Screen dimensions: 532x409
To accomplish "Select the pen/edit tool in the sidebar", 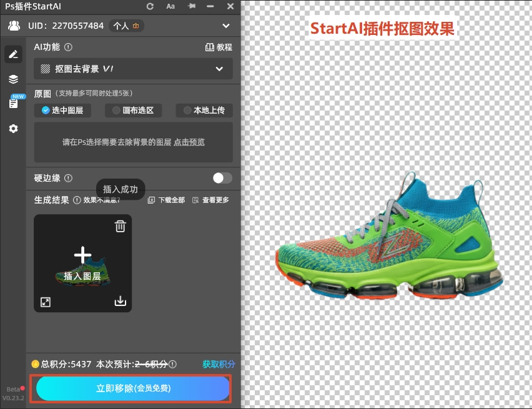I will coord(13,54).
